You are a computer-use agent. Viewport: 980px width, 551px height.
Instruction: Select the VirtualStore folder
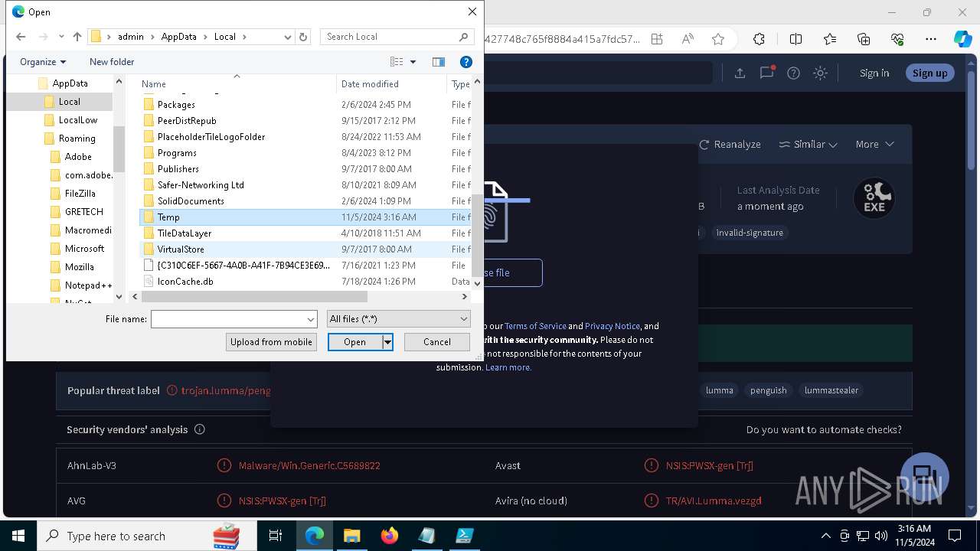[181, 249]
